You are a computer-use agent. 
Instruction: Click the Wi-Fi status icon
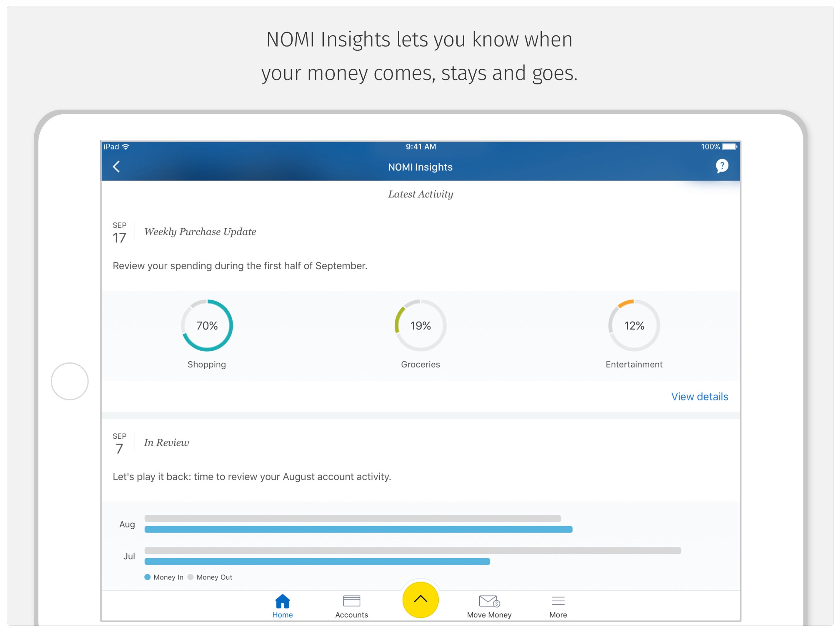click(x=126, y=147)
